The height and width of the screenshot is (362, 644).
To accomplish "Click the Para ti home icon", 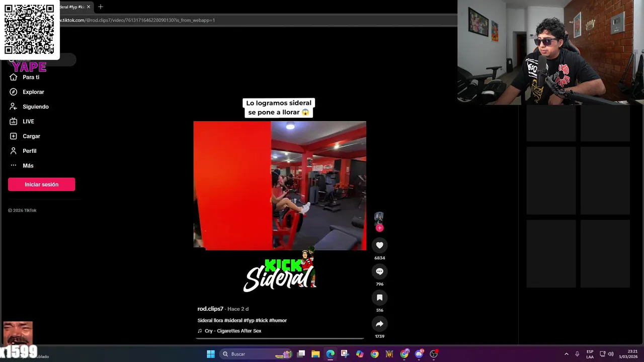I will 14,77.
